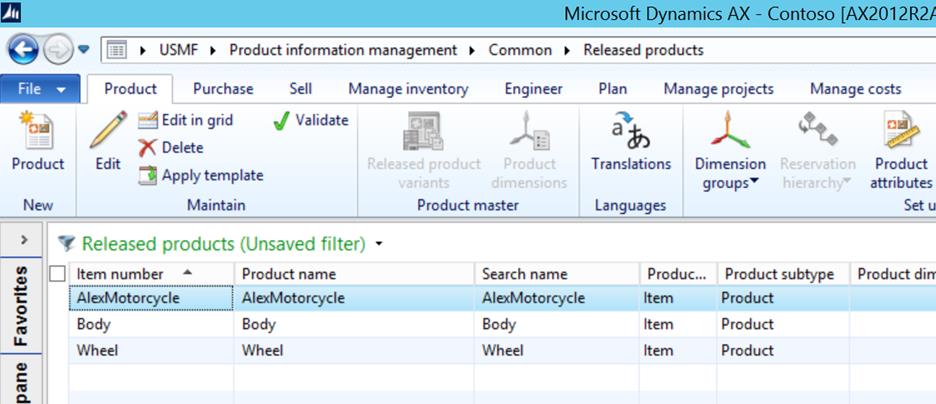This screenshot has width=936, height=404.
Task: Expand the collapsed navigation pane chevron
Action: pos(24,241)
